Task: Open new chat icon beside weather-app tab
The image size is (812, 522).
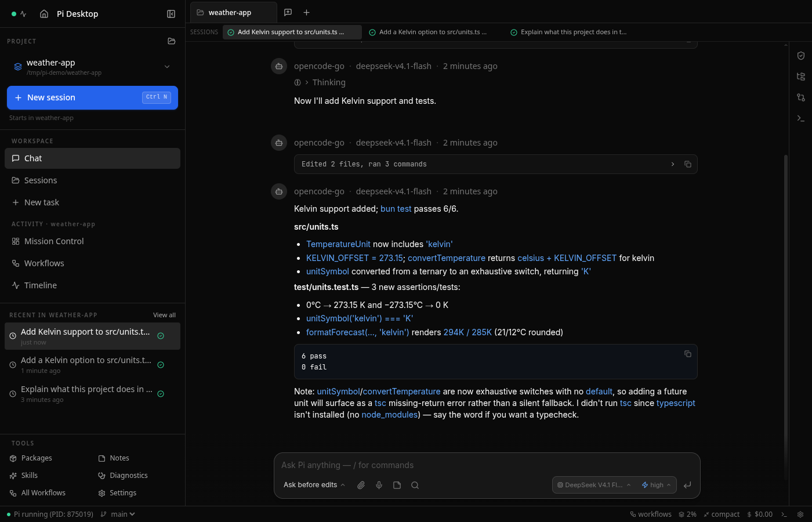Action: tap(288, 12)
